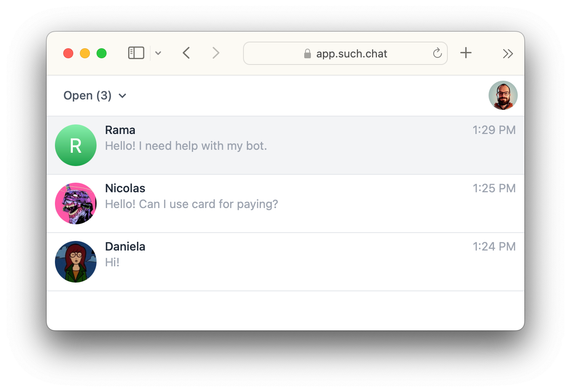Expand the Open (3) filter dropdown

coord(95,96)
